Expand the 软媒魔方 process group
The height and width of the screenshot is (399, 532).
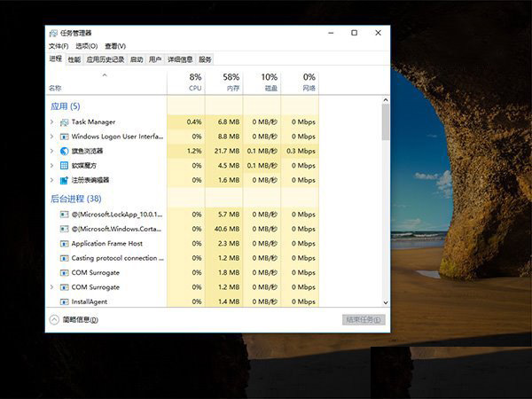point(52,165)
